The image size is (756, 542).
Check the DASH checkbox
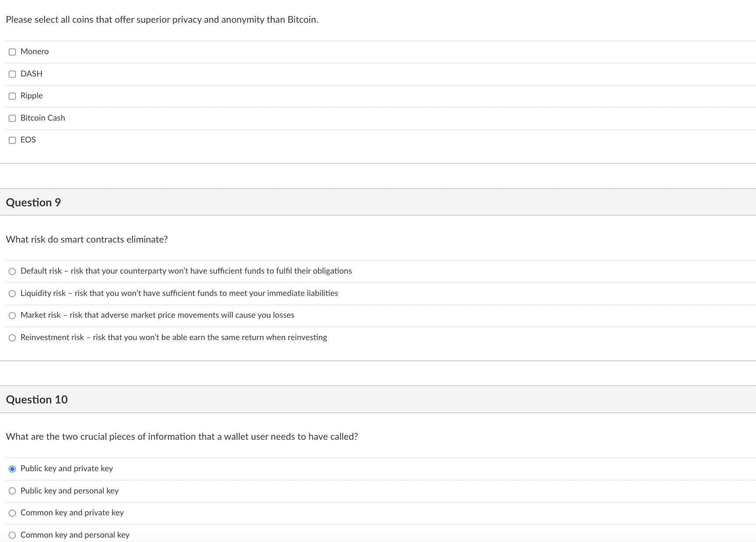click(x=12, y=74)
